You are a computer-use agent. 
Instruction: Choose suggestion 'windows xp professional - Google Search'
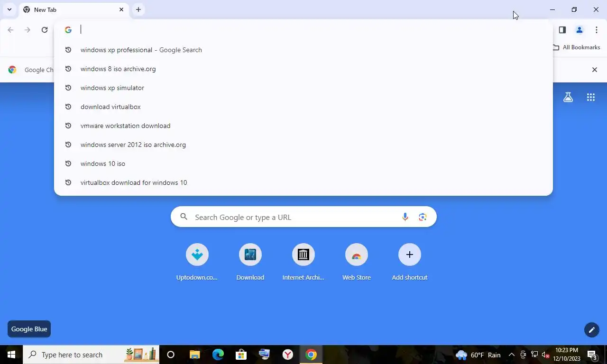[303, 50]
